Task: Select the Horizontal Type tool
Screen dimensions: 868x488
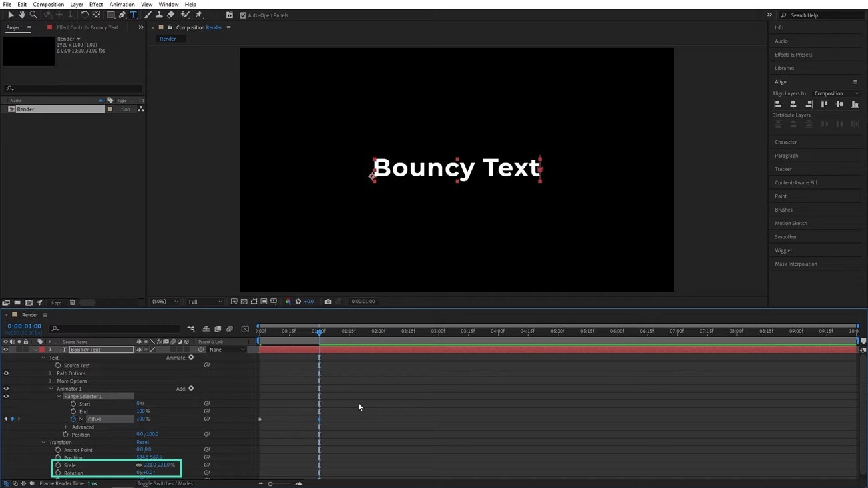Action: point(134,15)
